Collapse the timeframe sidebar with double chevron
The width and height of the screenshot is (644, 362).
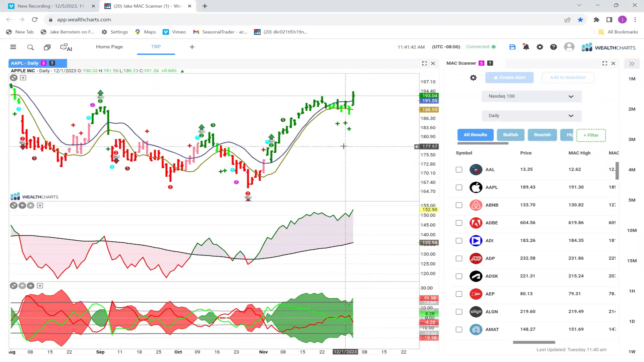pos(632,64)
